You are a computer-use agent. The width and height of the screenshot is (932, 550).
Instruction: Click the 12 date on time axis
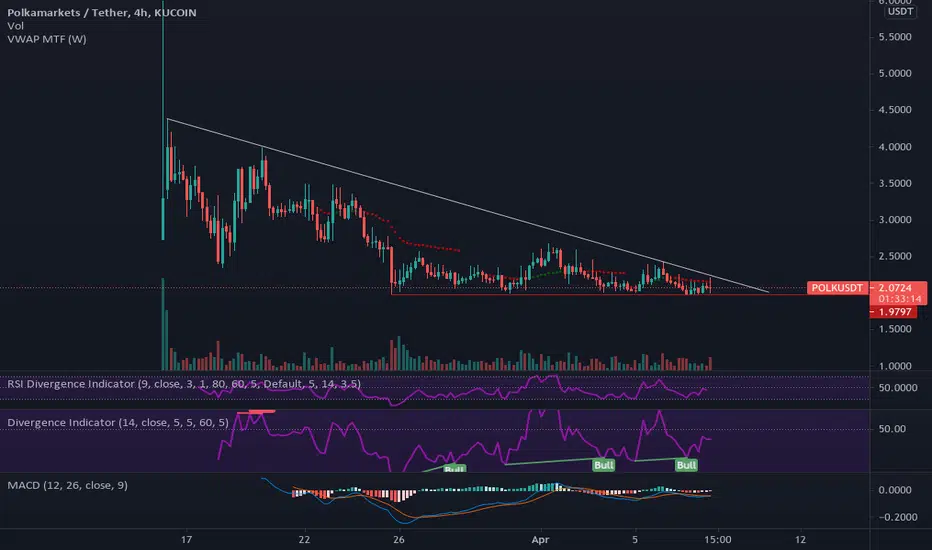pos(801,539)
